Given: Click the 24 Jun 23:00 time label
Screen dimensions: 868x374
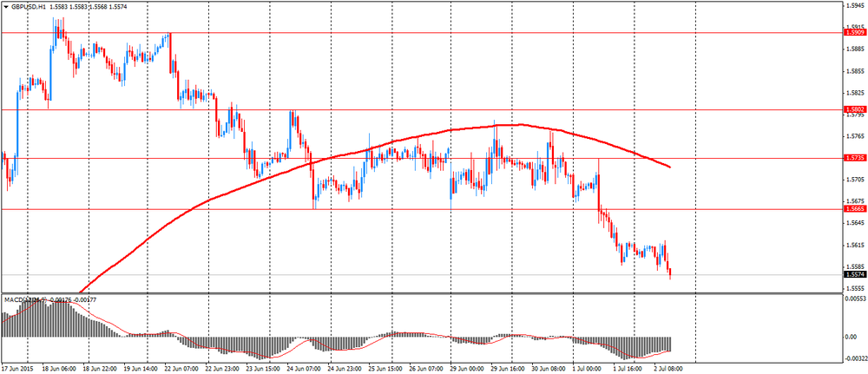Looking at the screenshot, I should [x=345, y=368].
